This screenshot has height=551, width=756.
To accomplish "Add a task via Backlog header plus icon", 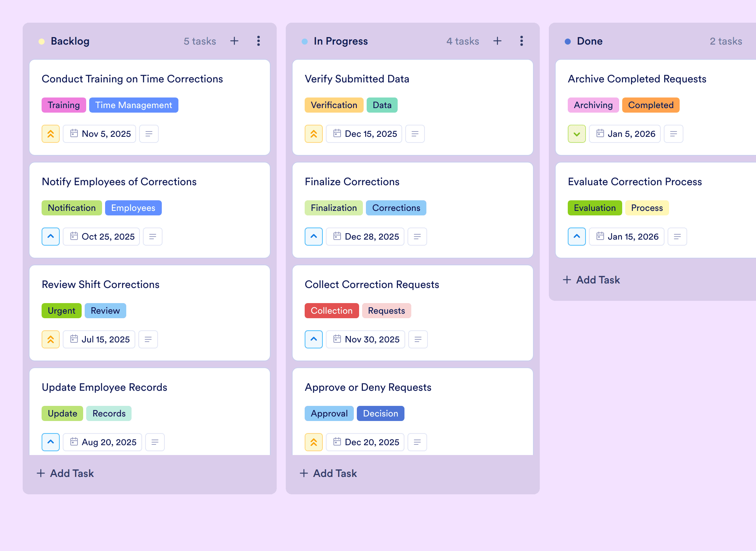I will pyautogui.click(x=234, y=41).
